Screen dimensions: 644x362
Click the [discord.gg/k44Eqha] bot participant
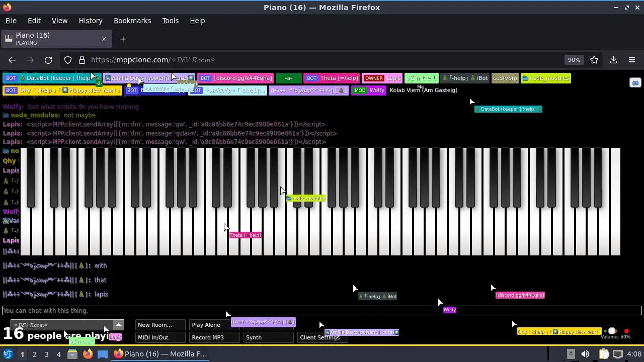point(235,78)
